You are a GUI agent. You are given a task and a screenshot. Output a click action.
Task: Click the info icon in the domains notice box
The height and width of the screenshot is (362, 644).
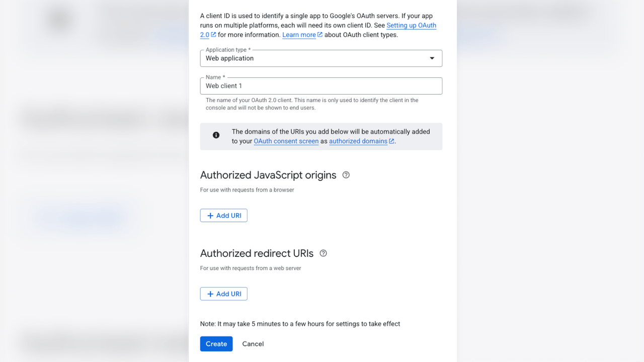(216, 135)
